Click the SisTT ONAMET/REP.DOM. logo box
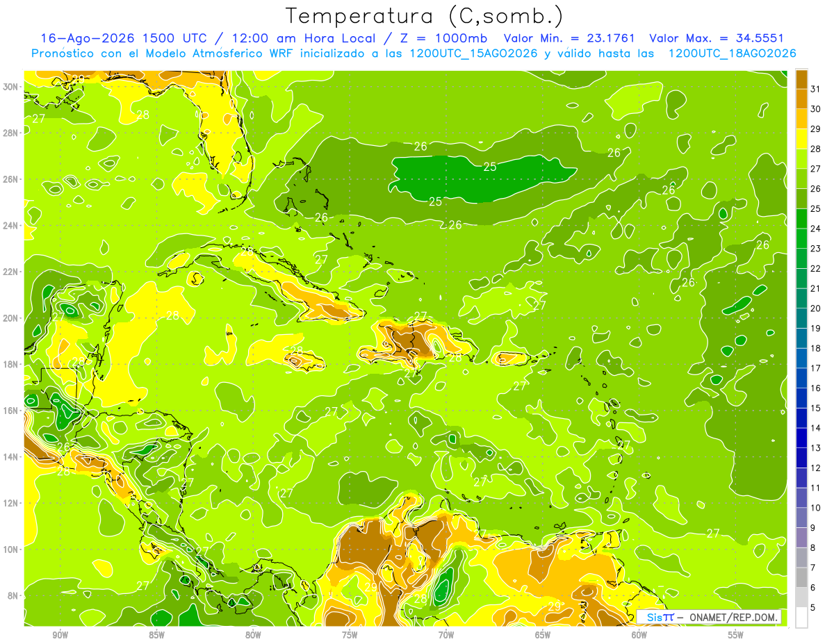This screenshot has height=644, width=834. click(709, 617)
